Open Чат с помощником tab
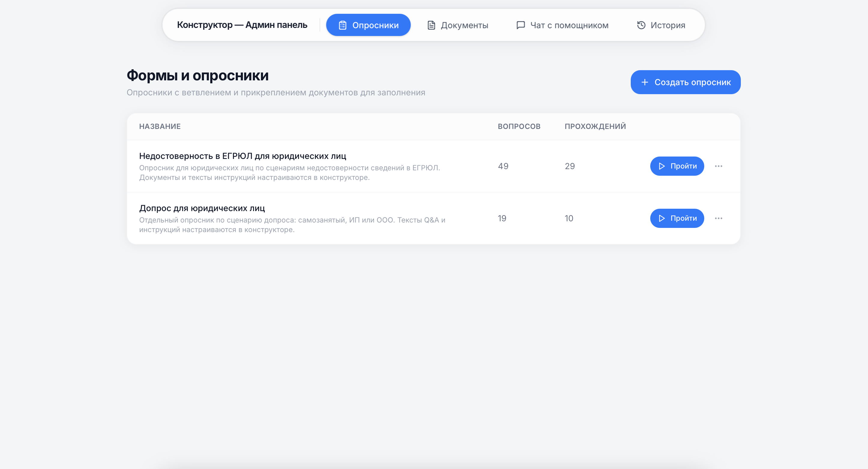 562,25
